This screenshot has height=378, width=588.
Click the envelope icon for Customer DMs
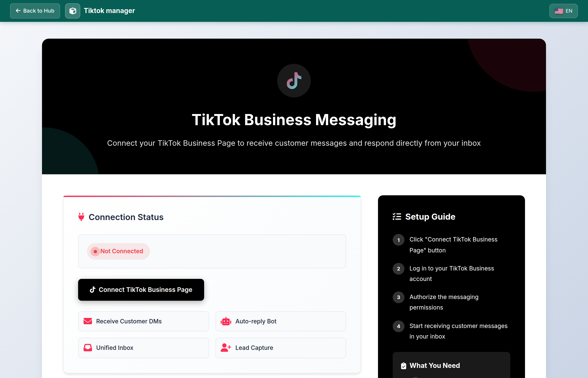pos(88,321)
